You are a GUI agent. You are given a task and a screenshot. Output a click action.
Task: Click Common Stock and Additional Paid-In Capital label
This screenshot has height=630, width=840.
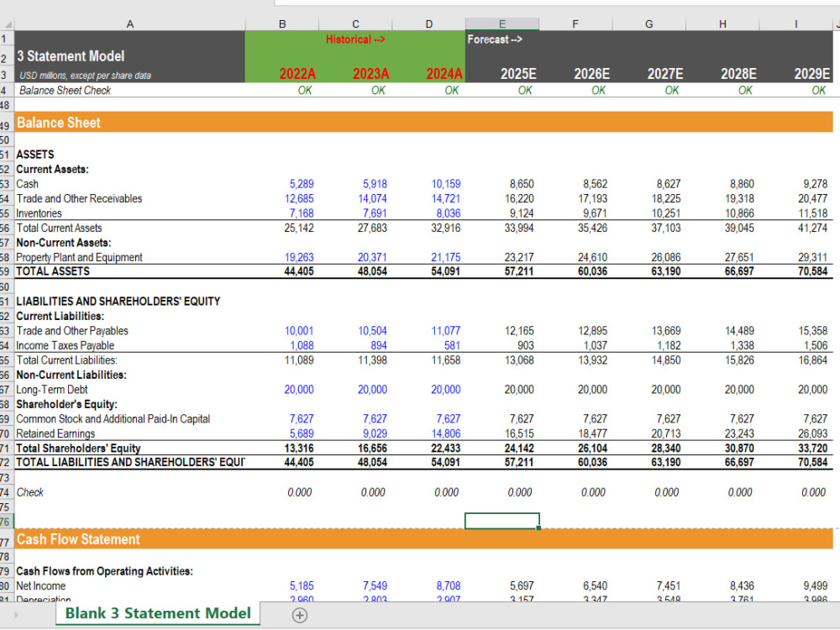click(113, 419)
